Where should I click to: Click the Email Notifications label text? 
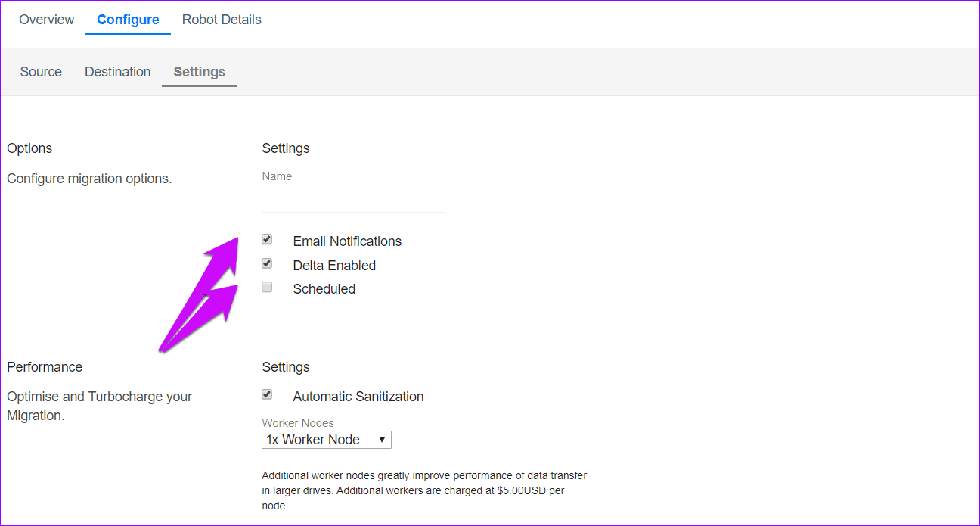tap(347, 241)
